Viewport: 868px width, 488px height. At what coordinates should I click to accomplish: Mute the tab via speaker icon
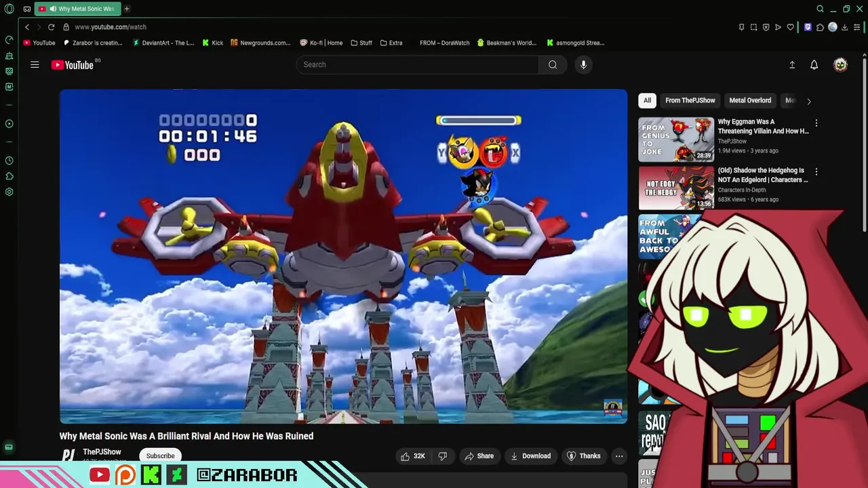point(53,9)
